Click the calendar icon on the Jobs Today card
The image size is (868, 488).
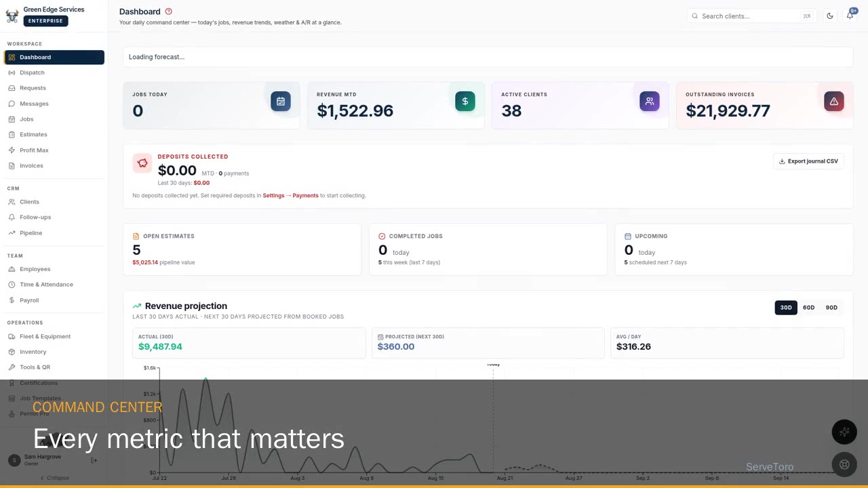[281, 102]
